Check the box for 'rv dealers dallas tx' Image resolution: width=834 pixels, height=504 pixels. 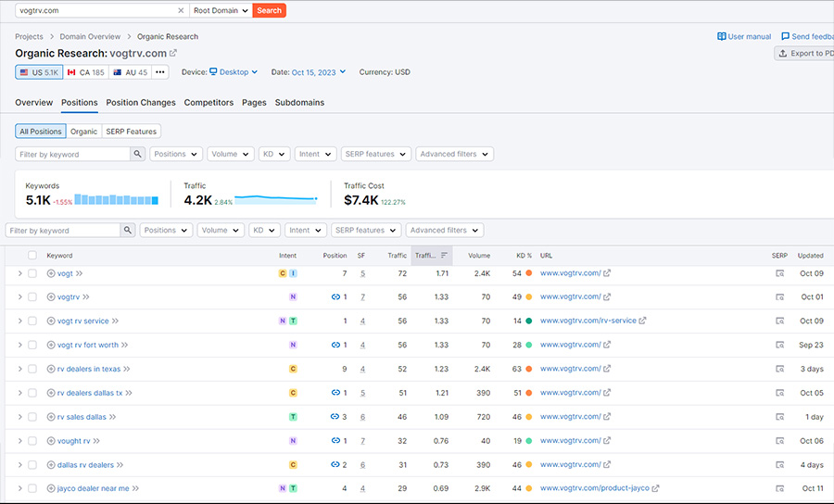[32, 393]
